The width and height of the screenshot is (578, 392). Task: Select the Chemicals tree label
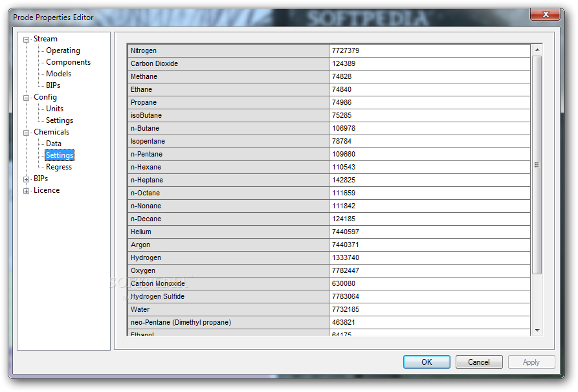point(51,132)
